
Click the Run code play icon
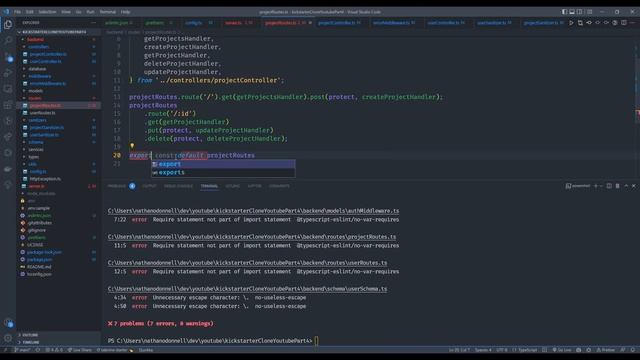tap(571, 23)
